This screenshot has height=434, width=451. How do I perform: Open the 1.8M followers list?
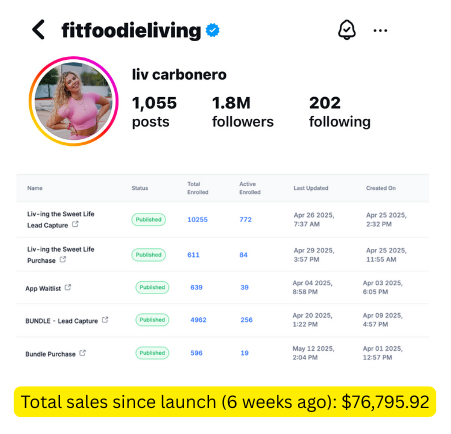pos(243,112)
